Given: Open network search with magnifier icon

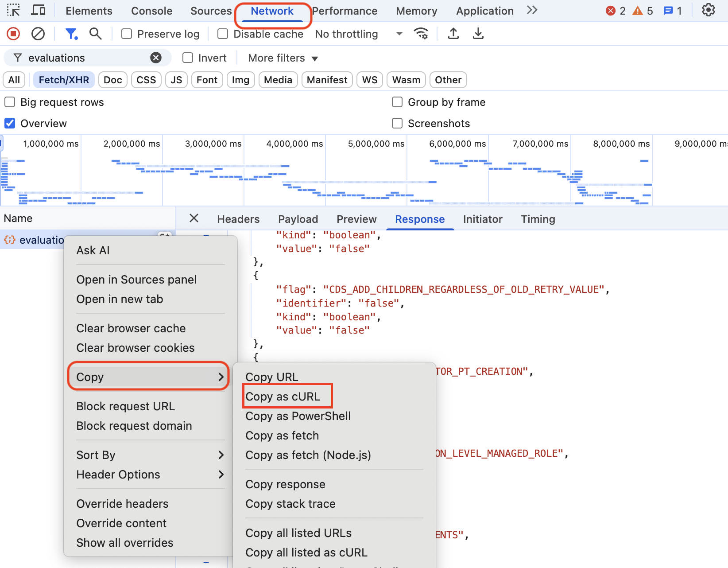Looking at the screenshot, I should [95, 34].
